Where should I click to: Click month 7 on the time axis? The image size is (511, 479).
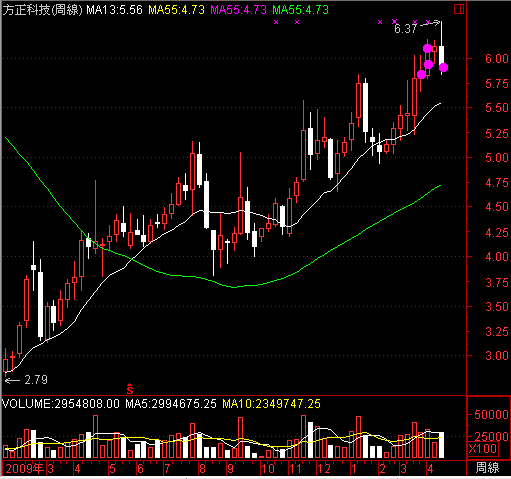click(x=167, y=469)
